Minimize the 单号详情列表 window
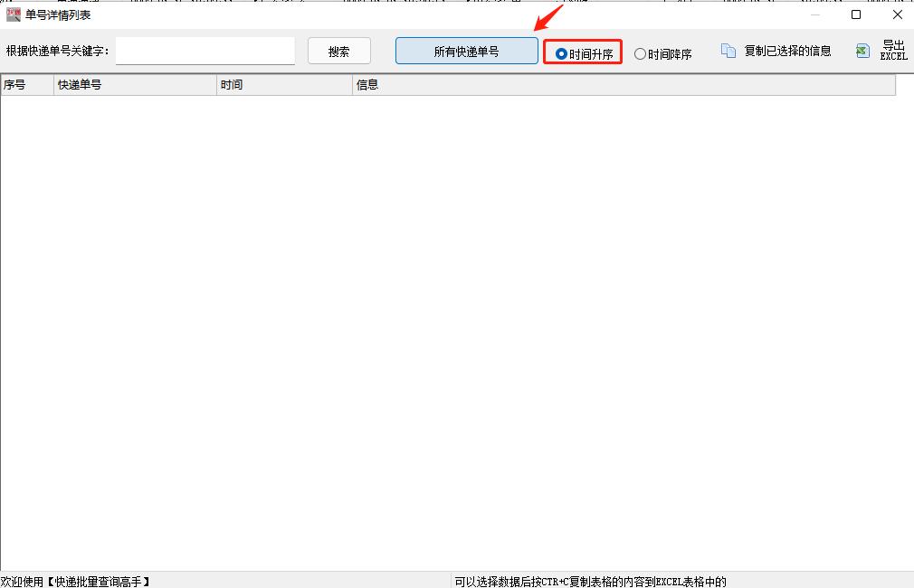Image resolution: width=914 pixels, height=588 pixels. click(x=815, y=14)
